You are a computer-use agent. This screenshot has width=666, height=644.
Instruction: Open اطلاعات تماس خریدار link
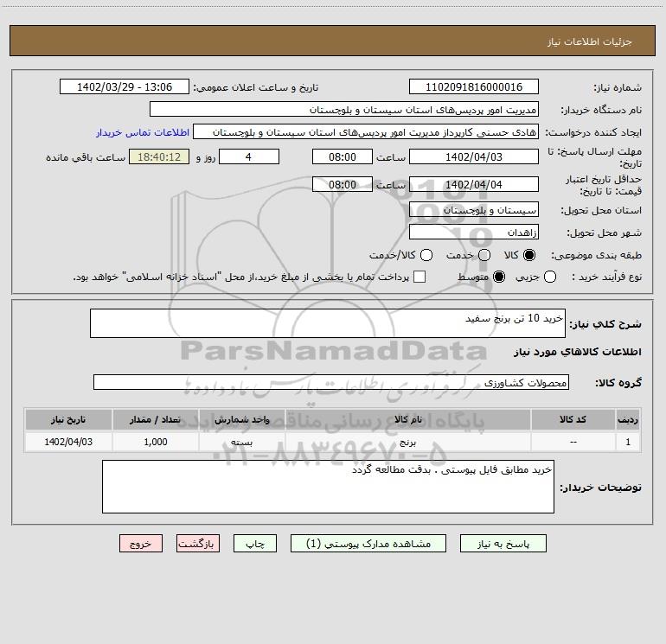pos(143,132)
